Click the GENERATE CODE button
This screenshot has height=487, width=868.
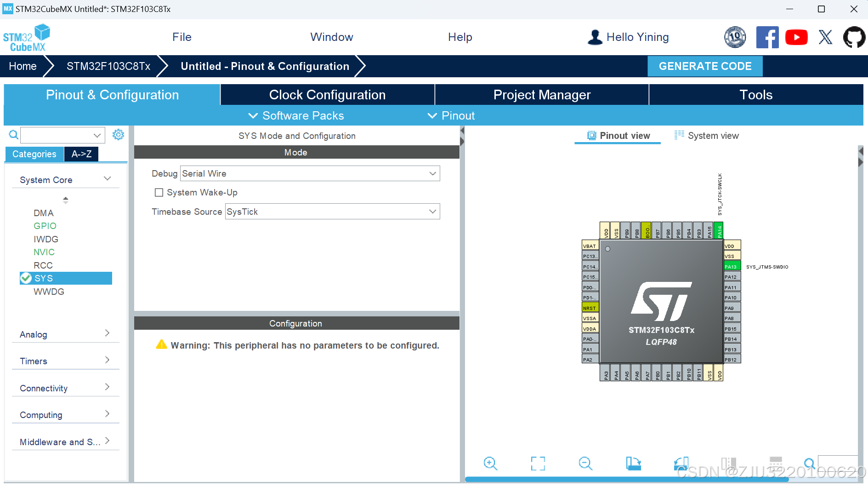pos(705,66)
